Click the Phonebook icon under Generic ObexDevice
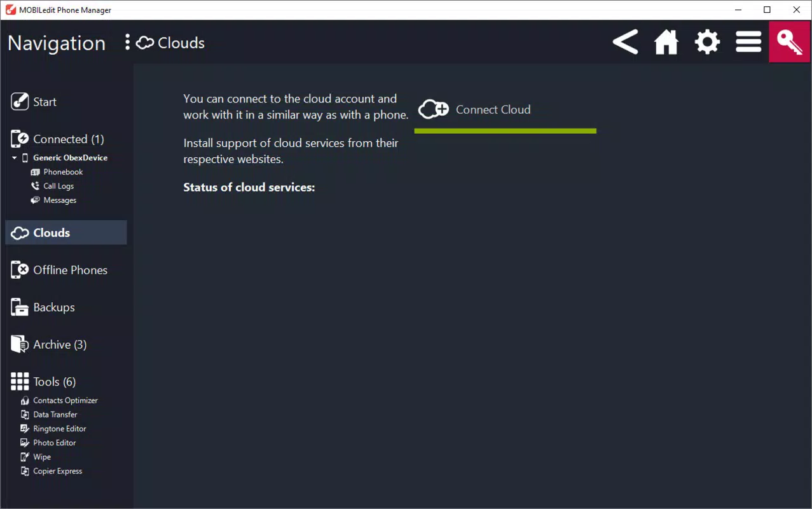Screen dimensions: 812x509 coord(36,172)
